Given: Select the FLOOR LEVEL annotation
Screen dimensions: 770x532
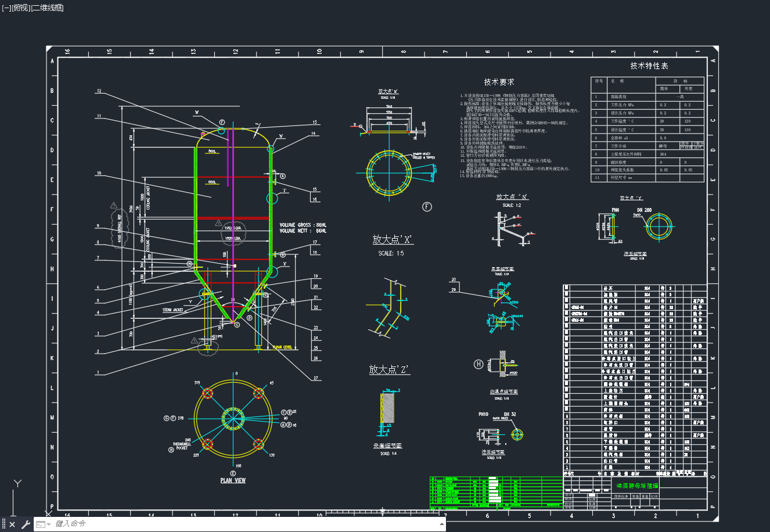Looking at the screenshot, I should click(x=282, y=347).
